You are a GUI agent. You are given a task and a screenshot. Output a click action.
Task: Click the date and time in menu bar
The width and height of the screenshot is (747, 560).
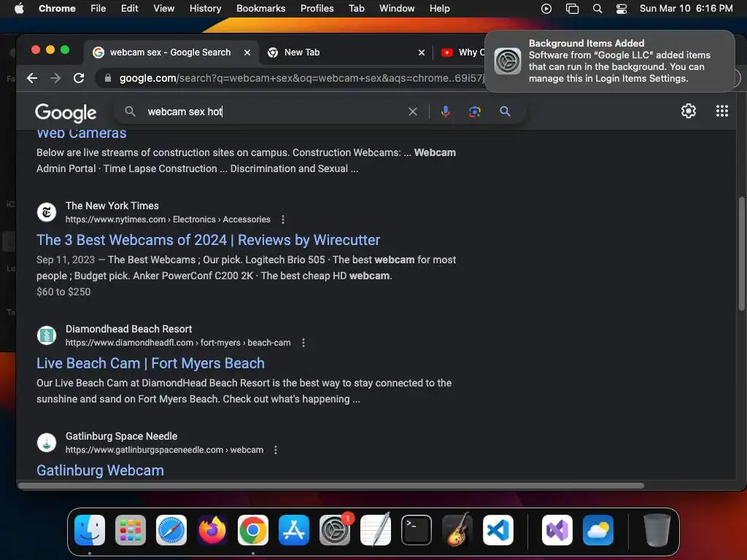(x=686, y=9)
